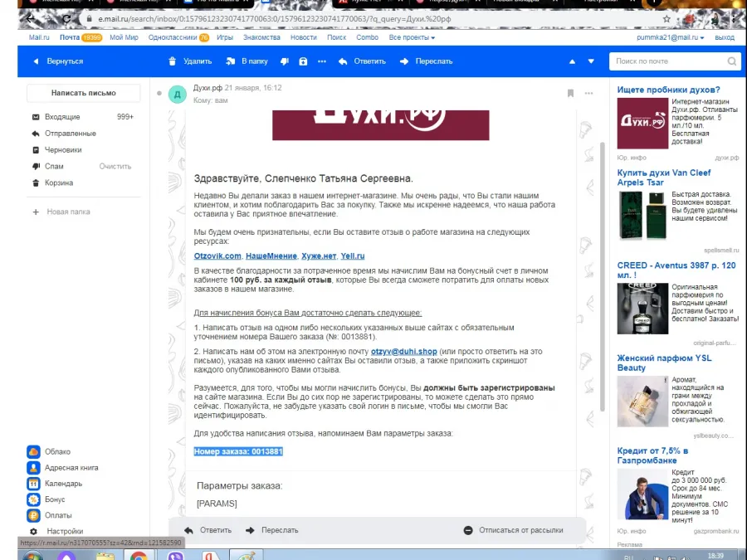Open ad Кредит от 7,5% в Газпромбанке
This screenshot has height=560, width=747.
pos(652,455)
